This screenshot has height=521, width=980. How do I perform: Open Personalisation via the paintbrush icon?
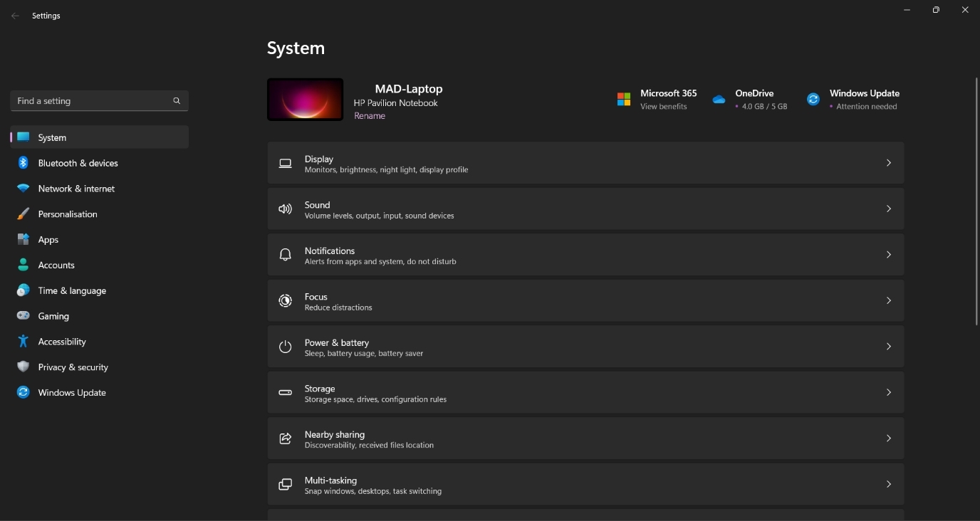click(x=23, y=214)
